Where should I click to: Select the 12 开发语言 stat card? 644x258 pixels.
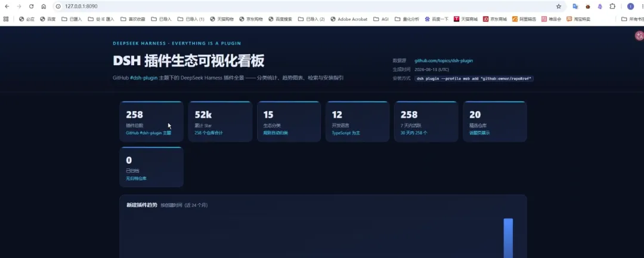pyautogui.click(x=357, y=121)
